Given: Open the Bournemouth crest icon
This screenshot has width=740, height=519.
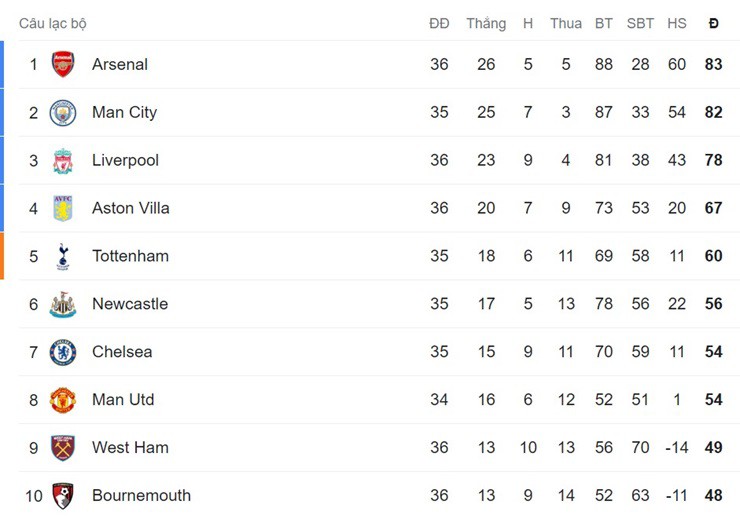Looking at the screenshot, I should click(x=63, y=495).
